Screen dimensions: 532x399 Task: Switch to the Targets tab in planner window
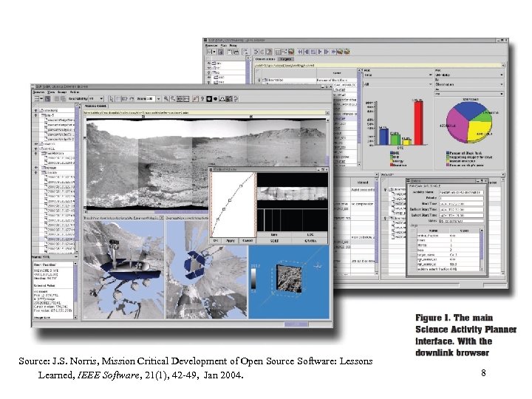point(285,59)
